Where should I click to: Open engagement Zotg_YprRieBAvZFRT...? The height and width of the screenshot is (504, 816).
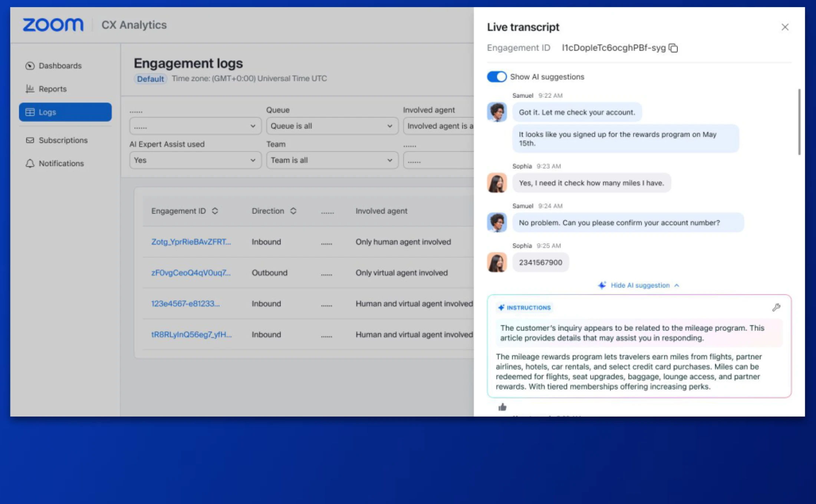coord(191,242)
